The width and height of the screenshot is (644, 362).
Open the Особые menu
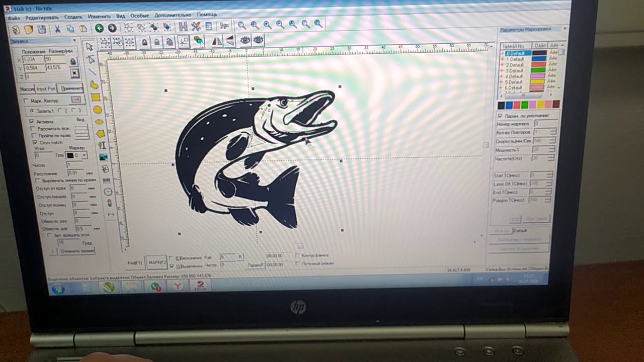pyautogui.click(x=139, y=16)
